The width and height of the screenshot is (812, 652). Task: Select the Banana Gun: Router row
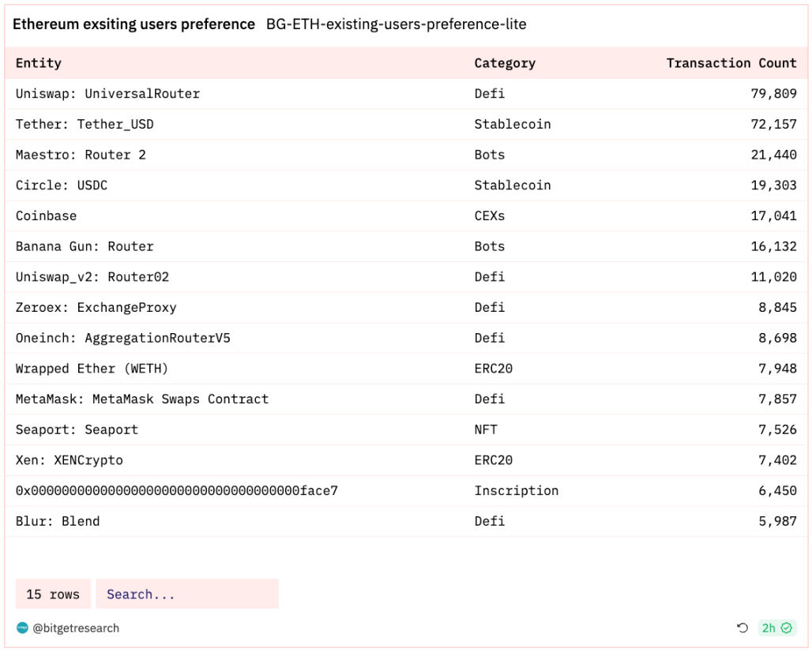[x=406, y=246]
